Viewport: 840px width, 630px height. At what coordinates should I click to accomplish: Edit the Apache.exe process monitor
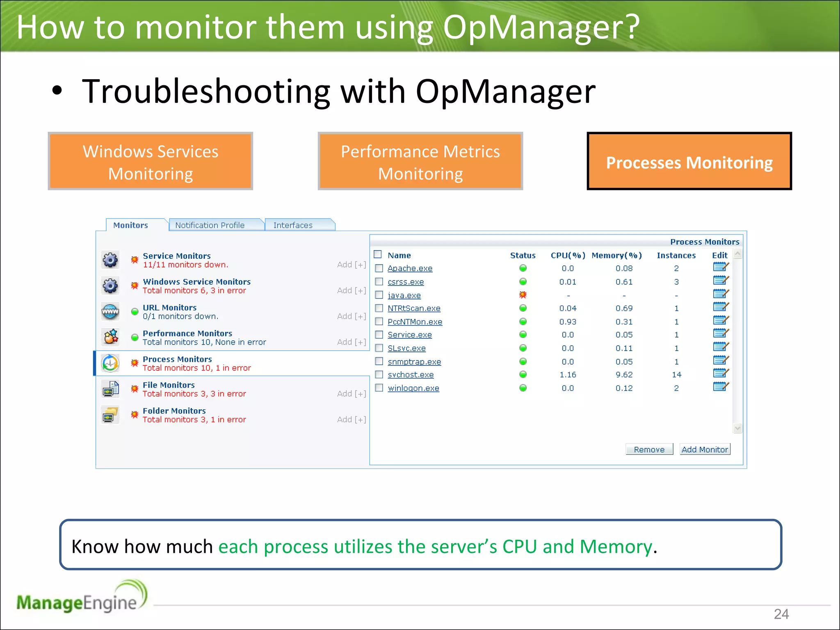pyautogui.click(x=721, y=267)
